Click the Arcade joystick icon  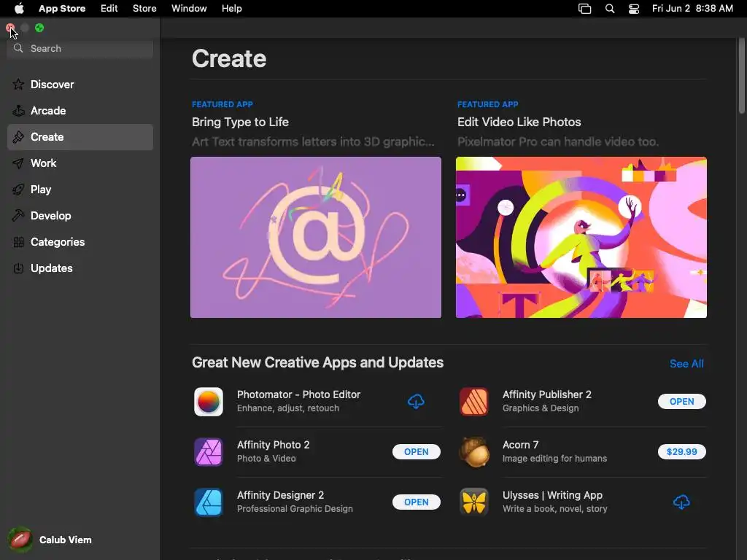pos(18,111)
